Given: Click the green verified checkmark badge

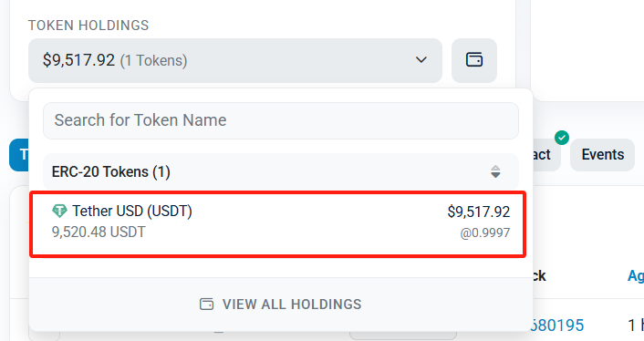Looking at the screenshot, I should point(561,138).
